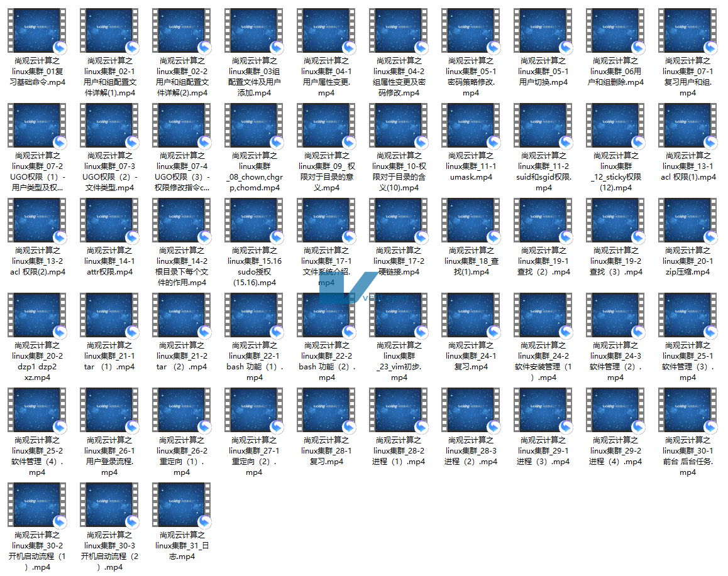Click the 03组配置文件及用户添加 video icon
The width and height of the screenshot is (728, 576).
coord(254,30)
